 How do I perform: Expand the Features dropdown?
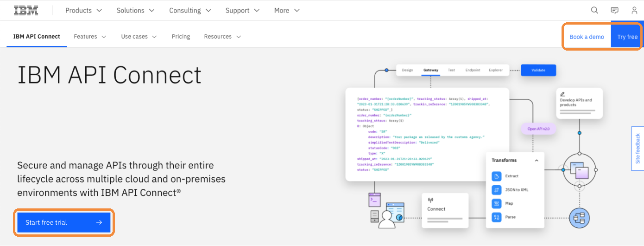coord(90,36)
